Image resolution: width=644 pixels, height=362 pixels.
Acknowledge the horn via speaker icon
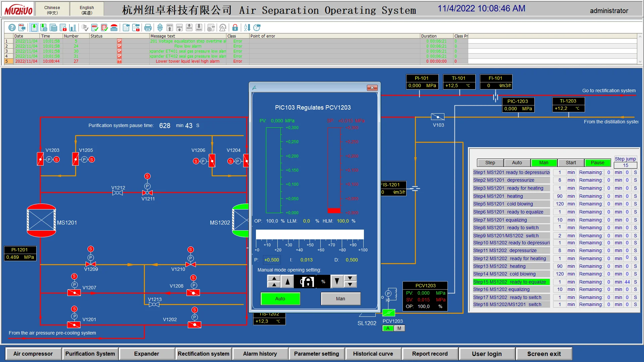click(x=85, y=27)
